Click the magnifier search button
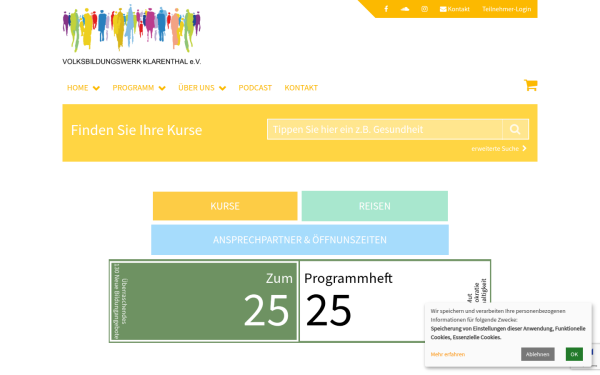Screen dimensions: 600x375 [x=515, y=129]
